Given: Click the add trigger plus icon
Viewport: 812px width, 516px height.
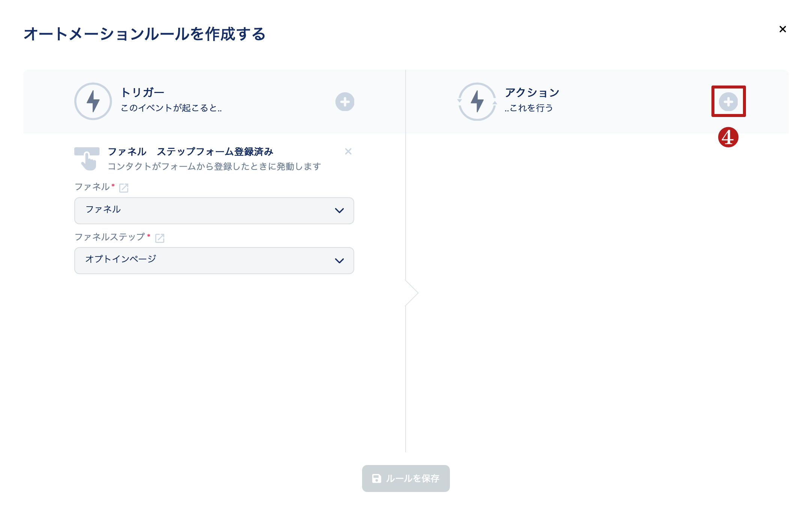Looking at the screenshot, I should [345, 102].
